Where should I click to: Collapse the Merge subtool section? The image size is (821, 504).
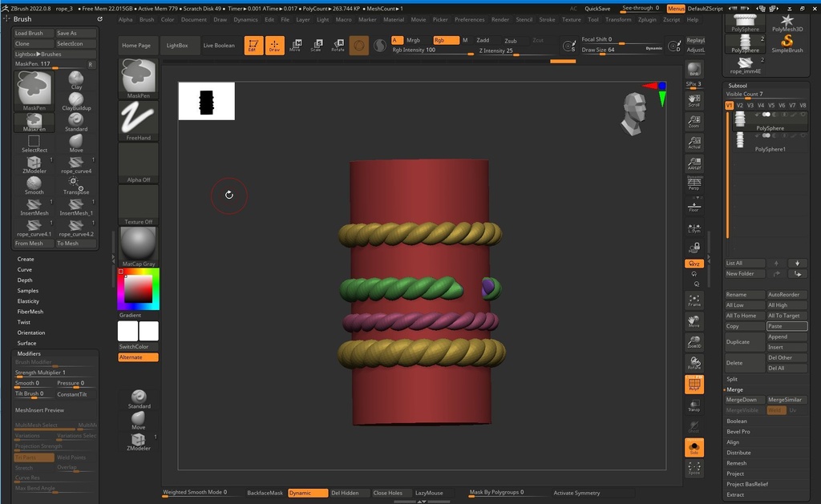[734, 389]
